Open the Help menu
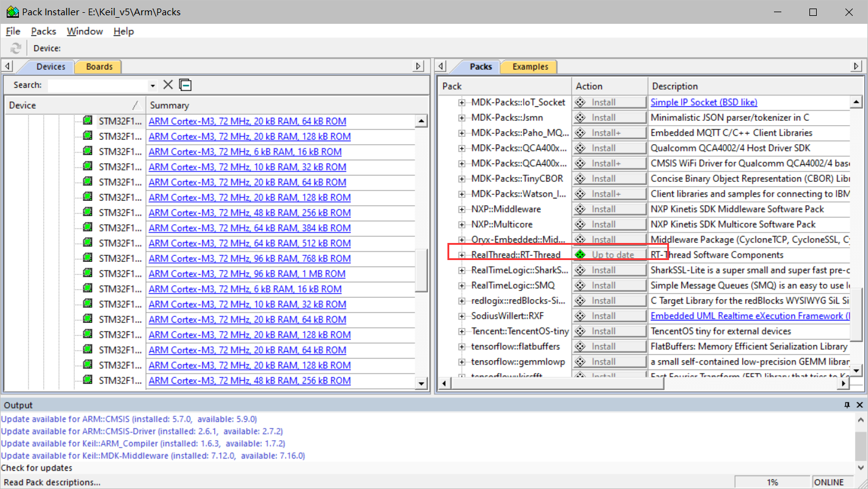868x489 pixels. 123,31
